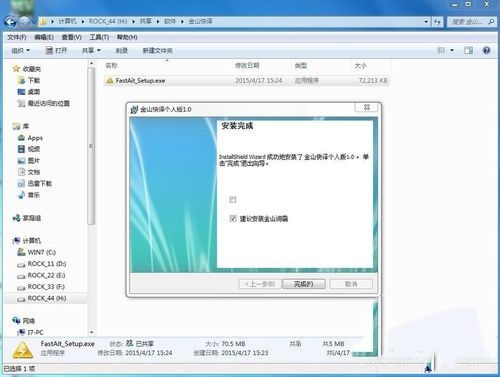Viewport: 500px width, 377px height.
Task: Open the view options dropdown arrow
Action: coord(452,50)
